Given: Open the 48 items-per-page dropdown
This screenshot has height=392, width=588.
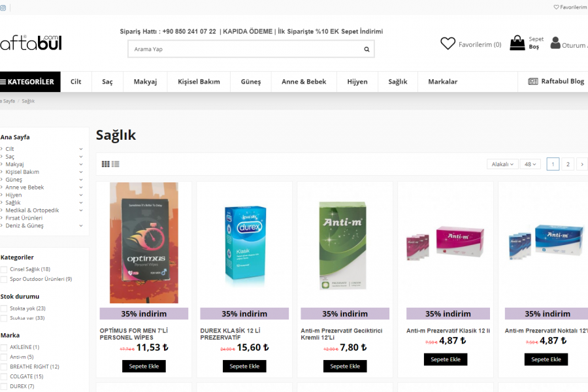Looking at the screenshot, I should coord(530,164).
